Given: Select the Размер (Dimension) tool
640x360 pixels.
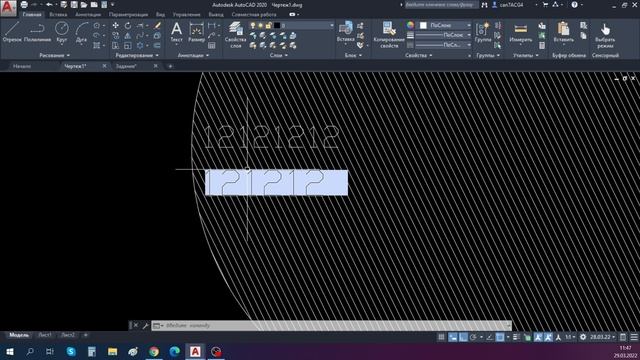Looking at the screenshot, I should point(196,32).
